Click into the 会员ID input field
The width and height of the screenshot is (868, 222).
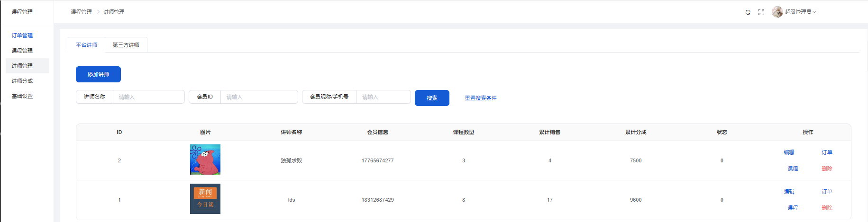258,97
